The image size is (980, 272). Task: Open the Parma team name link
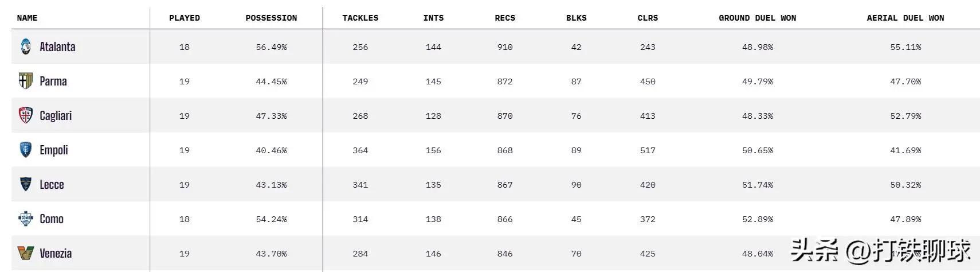tap(53, 81)
